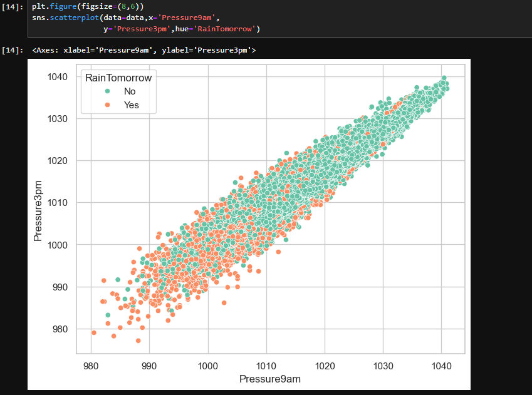Click the green 'No' legend marker
Screen dimensions: 532x395
108,91
